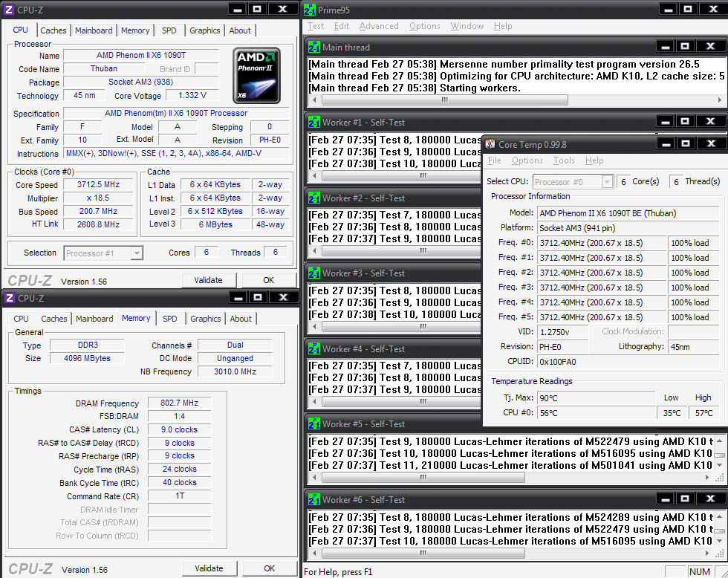This screenshot has height=578, width=728.
Task: Click the Z icon of the CPU-Z memory window
Action: 9,298
